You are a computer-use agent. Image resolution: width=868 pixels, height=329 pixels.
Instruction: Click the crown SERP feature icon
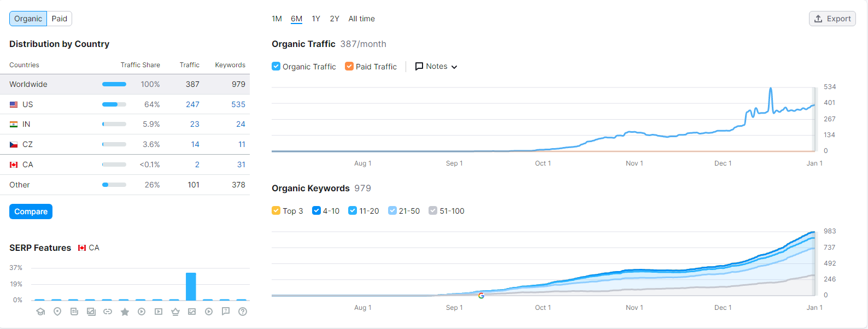tap(175, 312)
